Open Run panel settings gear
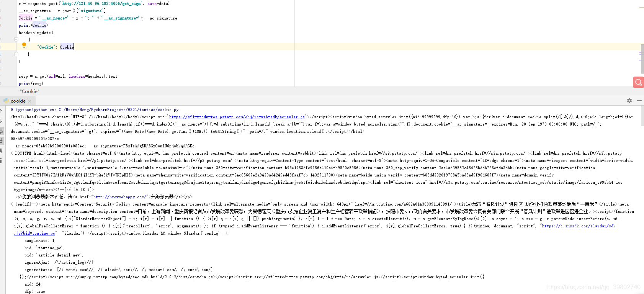 click(x=629, y=101)
